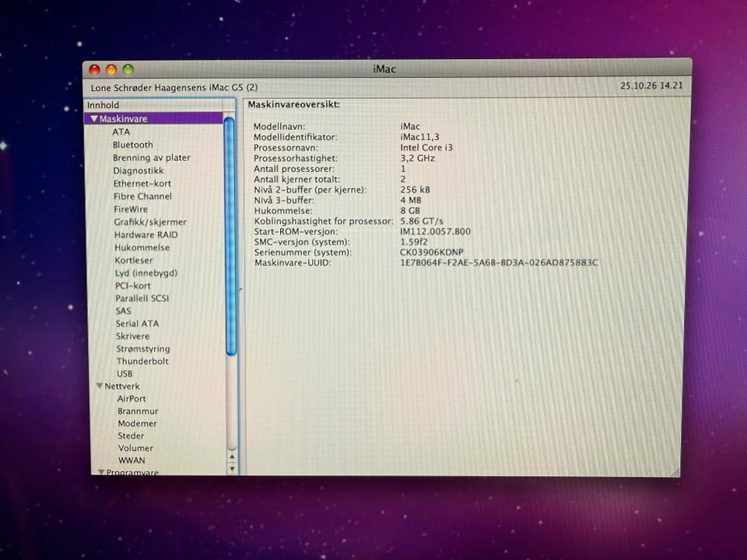Click the Nettverk category label
Viewport: 747px width, 560px height.
122,387
